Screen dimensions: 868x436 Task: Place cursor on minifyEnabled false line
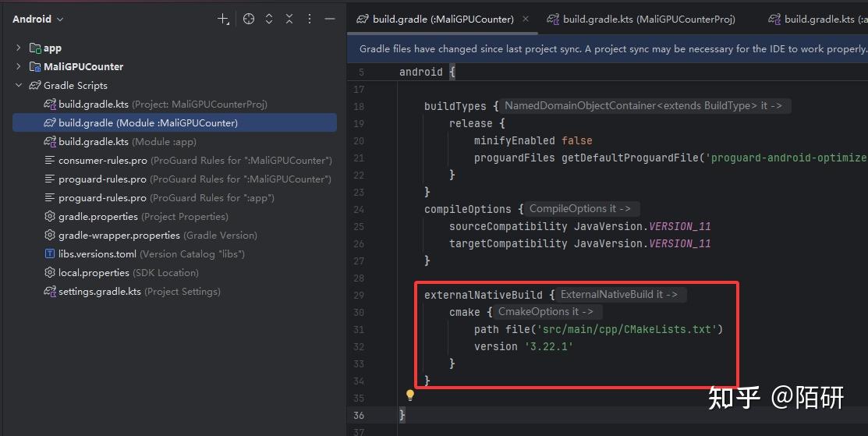click(533, 140)
